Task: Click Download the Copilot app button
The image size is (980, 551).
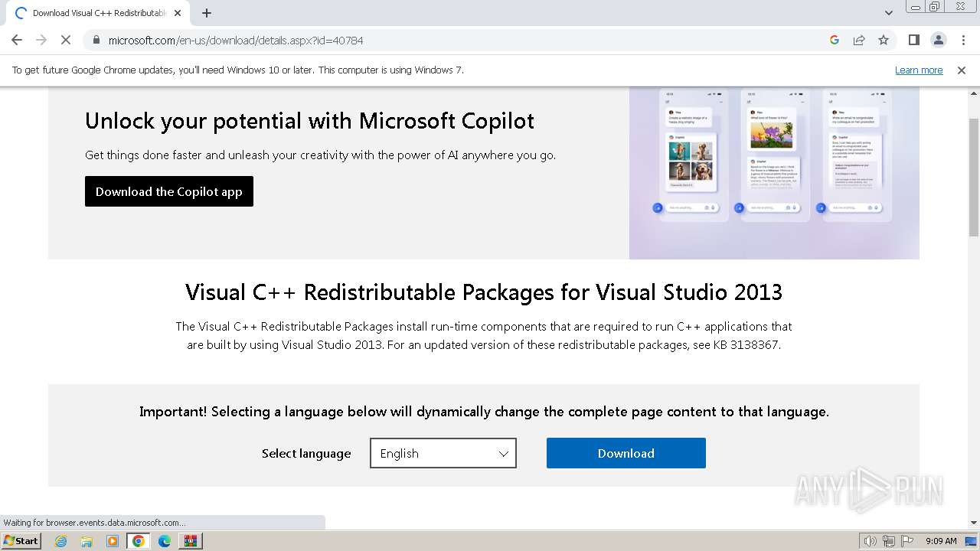Action: [168, 191]
